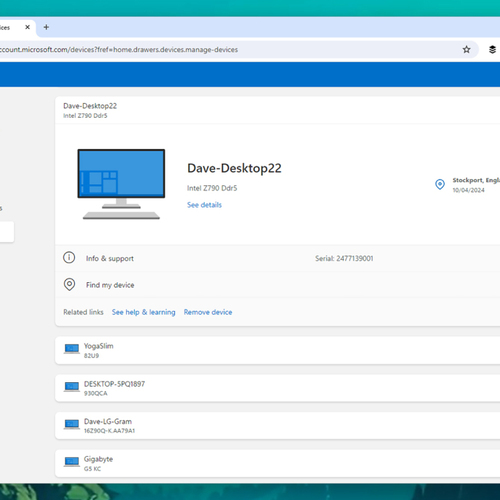Screen dimensions: 500x500
Task: Click the Stockport location pin icon
Action: click(x=440, y=184)
